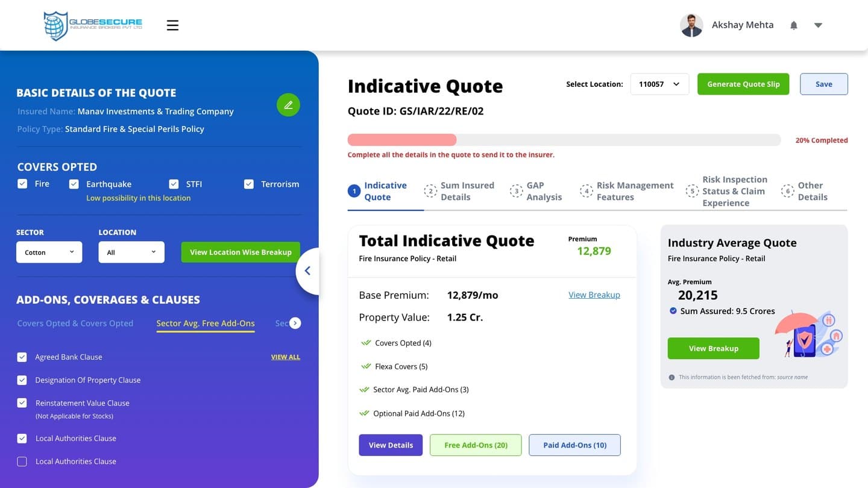Collapse the sidebar with left chevron
The image size is (868, 488).
coord(307,271)
